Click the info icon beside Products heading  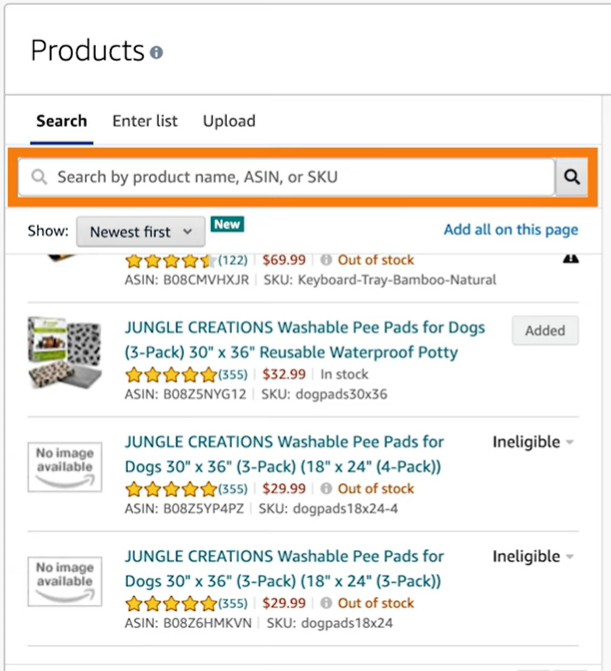click(156, 52)
